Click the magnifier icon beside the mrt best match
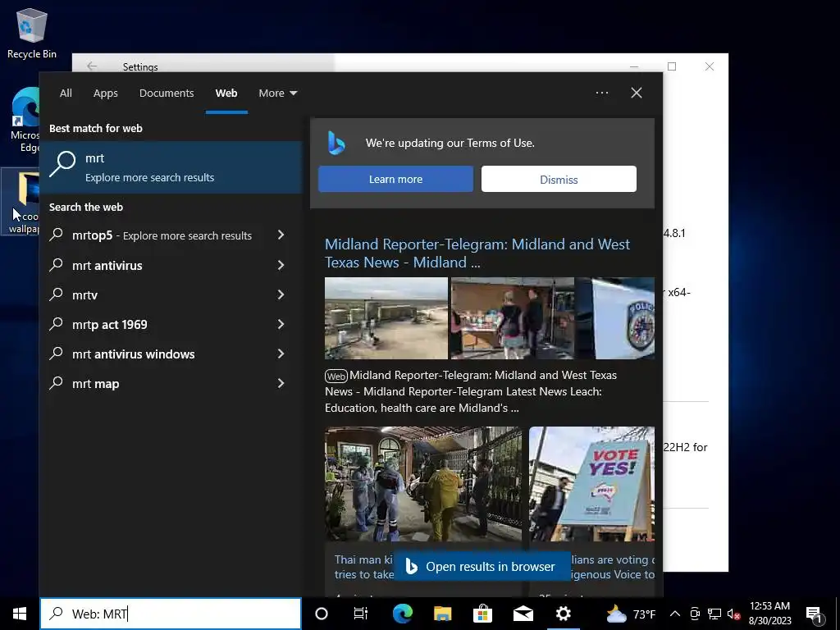Viewport: 840px width, 630px height. coord(62,163)
